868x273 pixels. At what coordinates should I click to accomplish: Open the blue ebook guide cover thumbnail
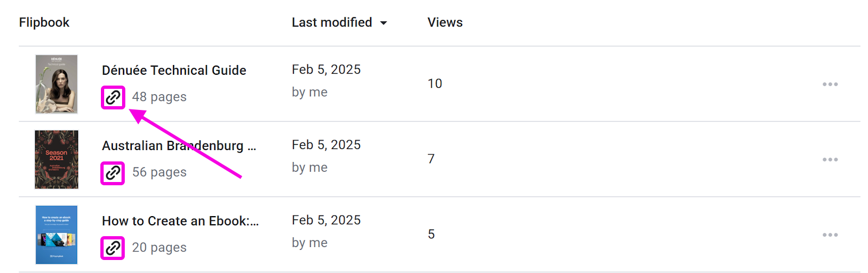[56, 235]
